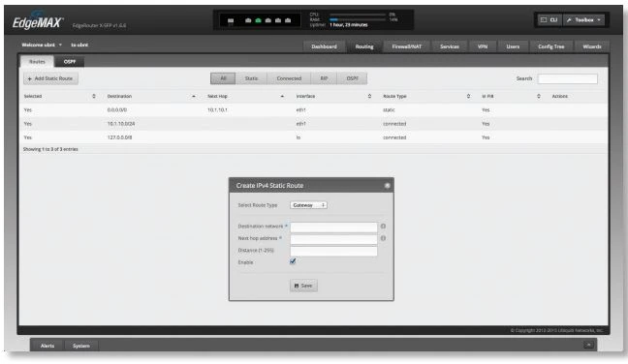The height and width of the screenshot is (364, 628).
Task: Filter routes by Static
Action: coord(251,78)
